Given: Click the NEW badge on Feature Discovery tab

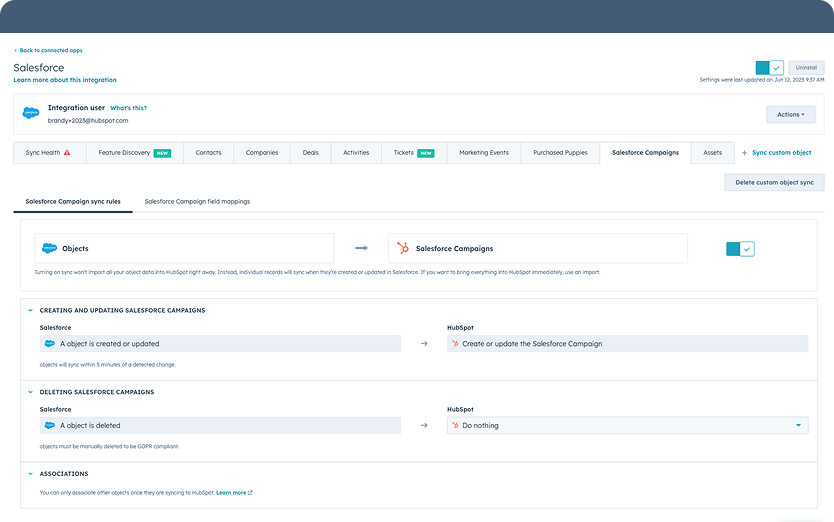Looking at the screenshot, I should tap(162, 153).
